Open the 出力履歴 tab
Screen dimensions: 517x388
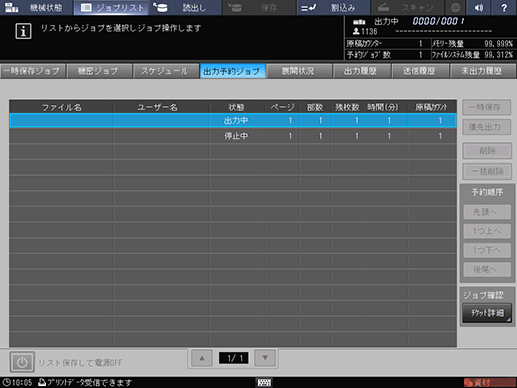[361, 71]
